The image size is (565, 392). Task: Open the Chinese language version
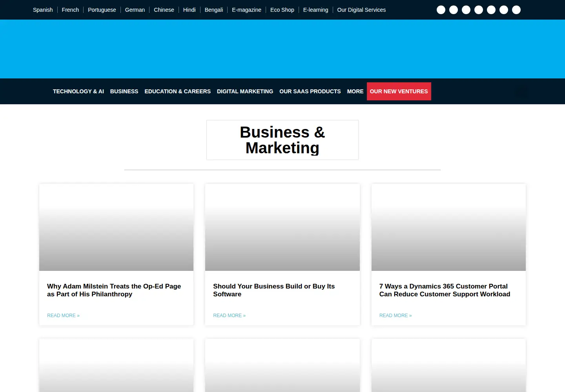pyautogui.click(x=164, y=10)
